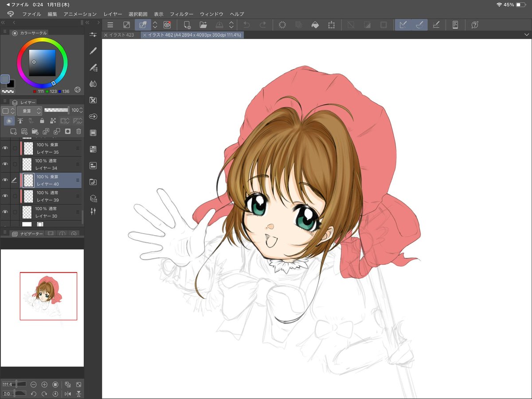Open the Color Set grid icon
This screenshot has height=399, width=532.
coord(93,149)
